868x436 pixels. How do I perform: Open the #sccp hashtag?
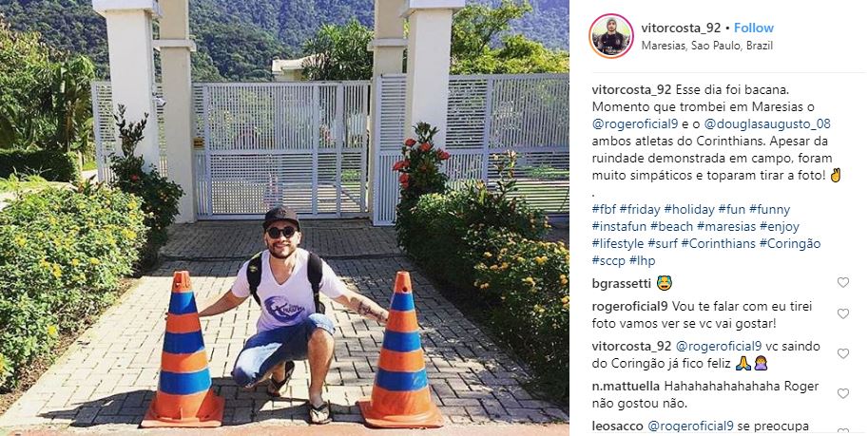point(608,261)
